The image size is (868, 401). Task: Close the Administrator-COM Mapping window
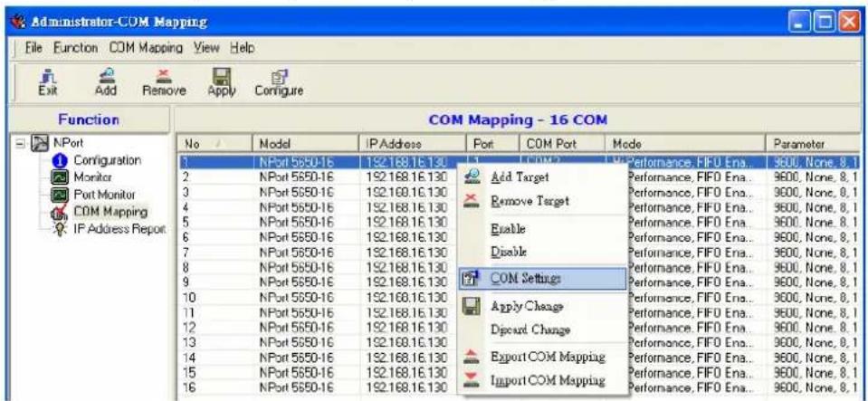(x=847, y=22)
